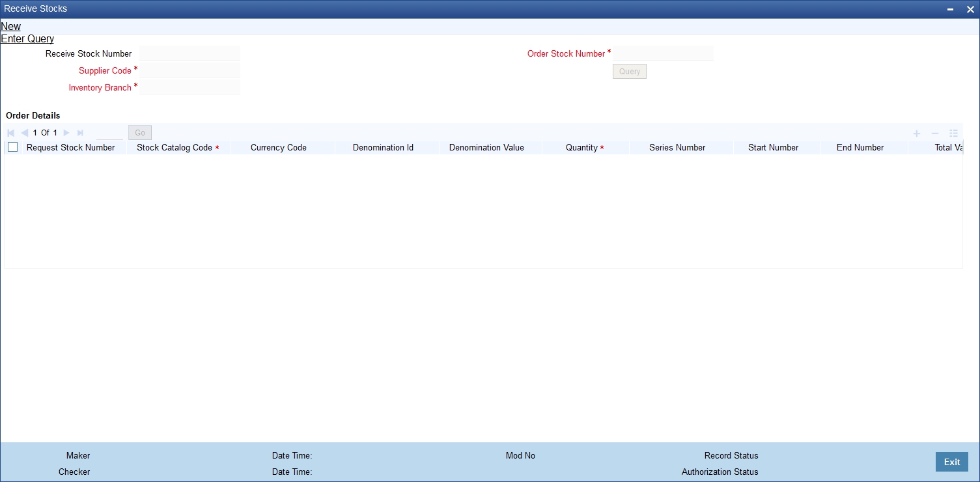Viewport: 980px width, 482px height.
Task: Go to first page of Order Details
Action: (11, 133)
